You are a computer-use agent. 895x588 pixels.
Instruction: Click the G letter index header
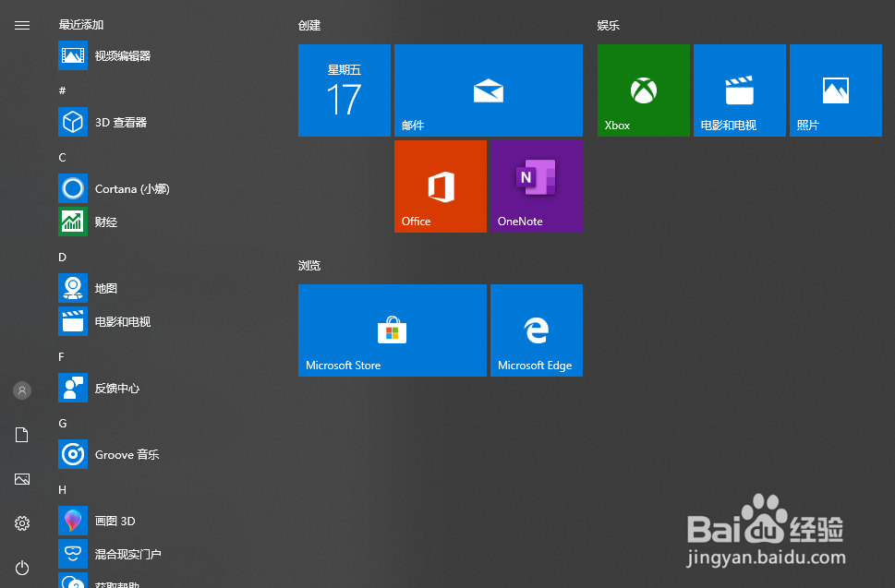pos(62,423)
